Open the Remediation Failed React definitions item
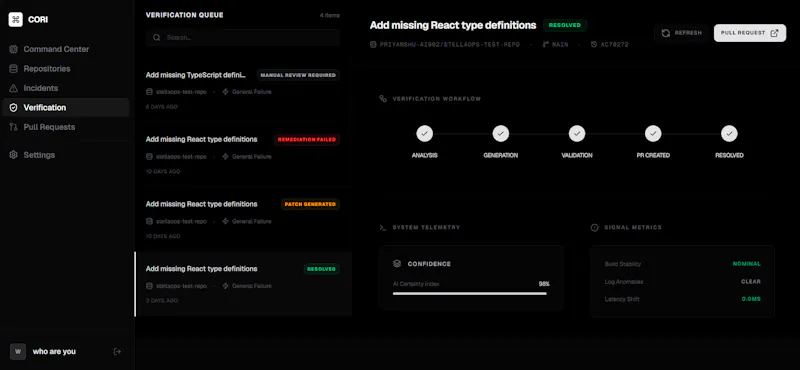Screen dimensions: 800x370 coord(243,155)
